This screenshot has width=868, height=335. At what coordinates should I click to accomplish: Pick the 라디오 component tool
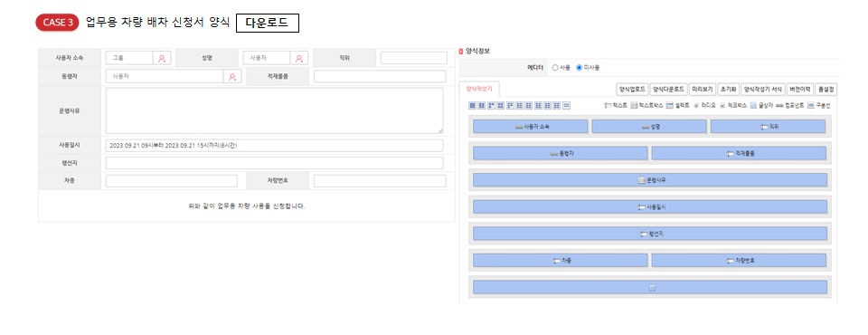pos(704,105)
